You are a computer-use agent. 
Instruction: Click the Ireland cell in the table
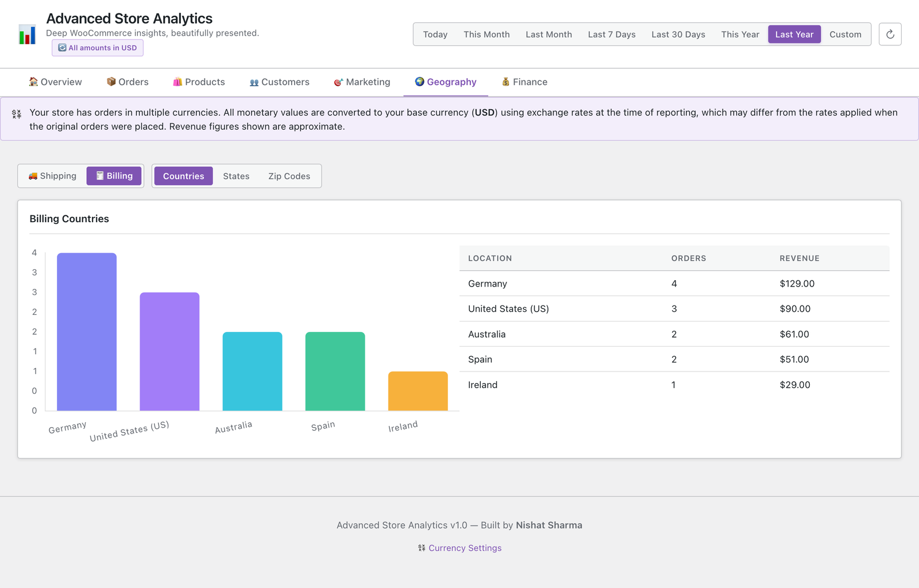(x=482, y=385)
